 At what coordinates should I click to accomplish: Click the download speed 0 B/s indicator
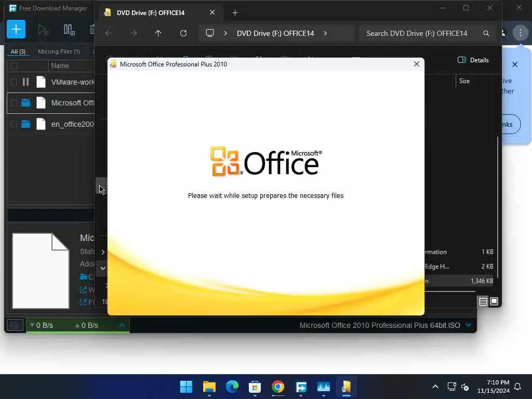point(42,325)
